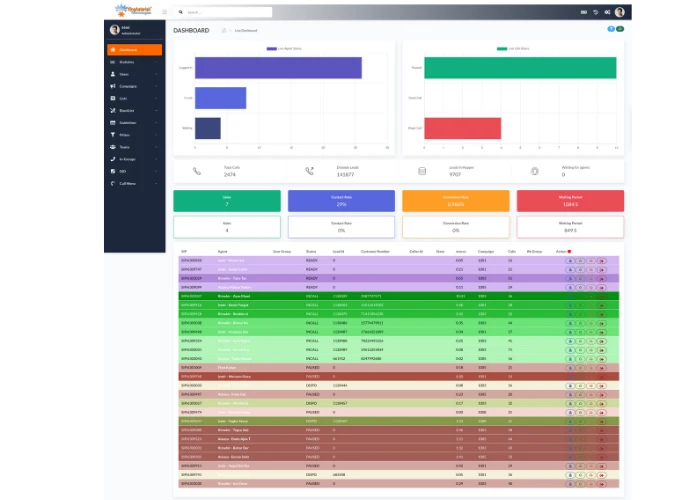Viewport: 700px width, 500px height.
Task: Expand the Campaigns sidebar menu
Action: [134, 86]
